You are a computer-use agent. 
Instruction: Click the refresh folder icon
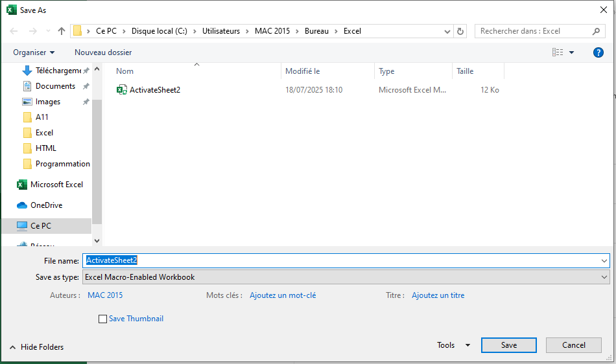[460, 31]
